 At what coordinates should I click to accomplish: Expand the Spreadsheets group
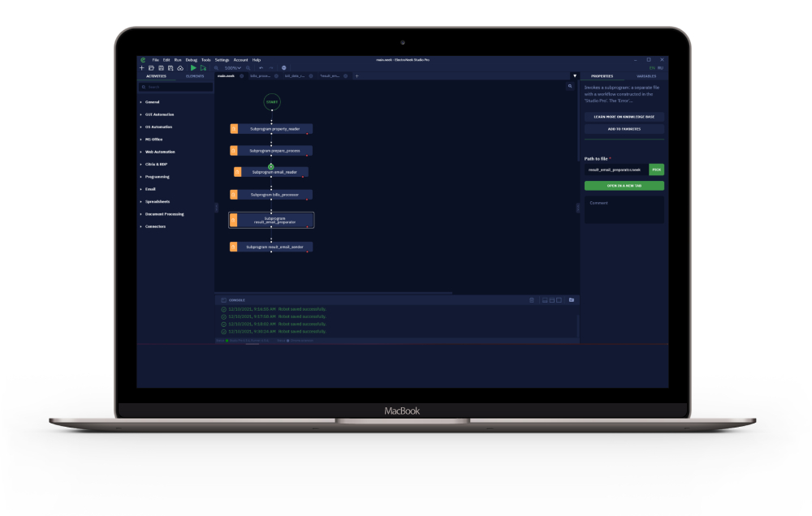(158, 201)
